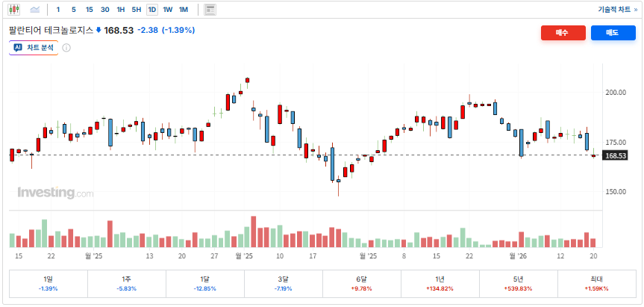Click the change value -2.38
This screenshot has height=307, width=644.
click(x=148, y=30)
